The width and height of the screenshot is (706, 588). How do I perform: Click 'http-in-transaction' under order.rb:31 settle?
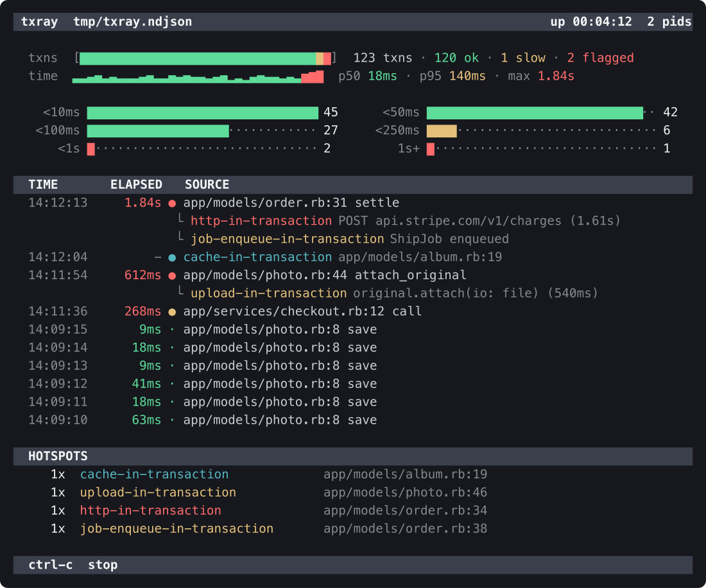click(261, 221)
